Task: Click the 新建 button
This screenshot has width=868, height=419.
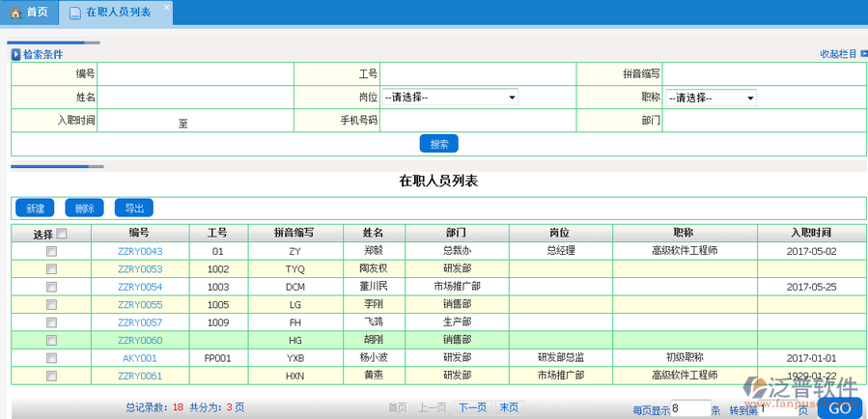Action: pyautogui.click(x=35, y=209)
